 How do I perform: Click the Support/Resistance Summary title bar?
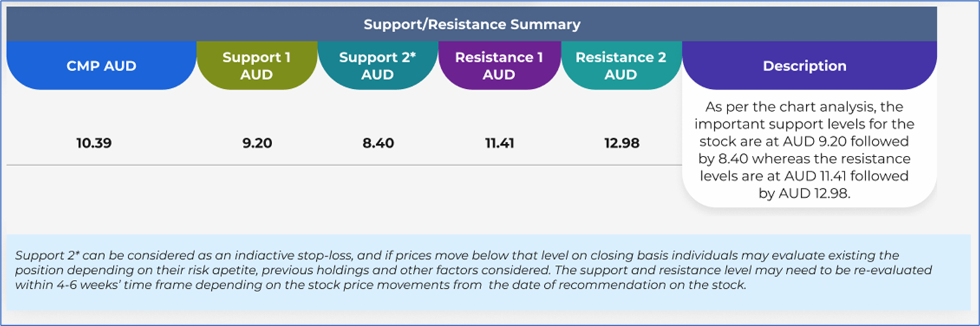(x=472, y=24)
